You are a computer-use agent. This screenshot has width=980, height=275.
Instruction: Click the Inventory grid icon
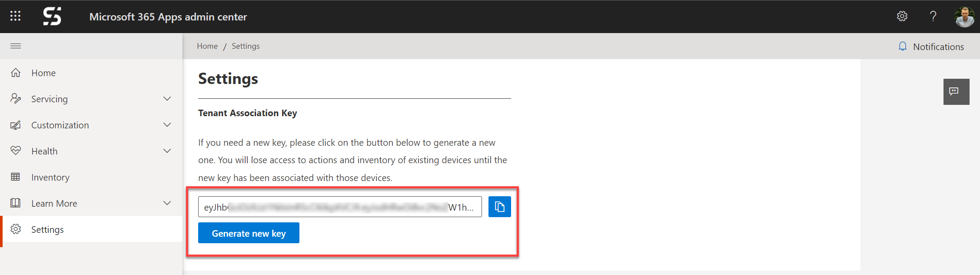point(16,177)
